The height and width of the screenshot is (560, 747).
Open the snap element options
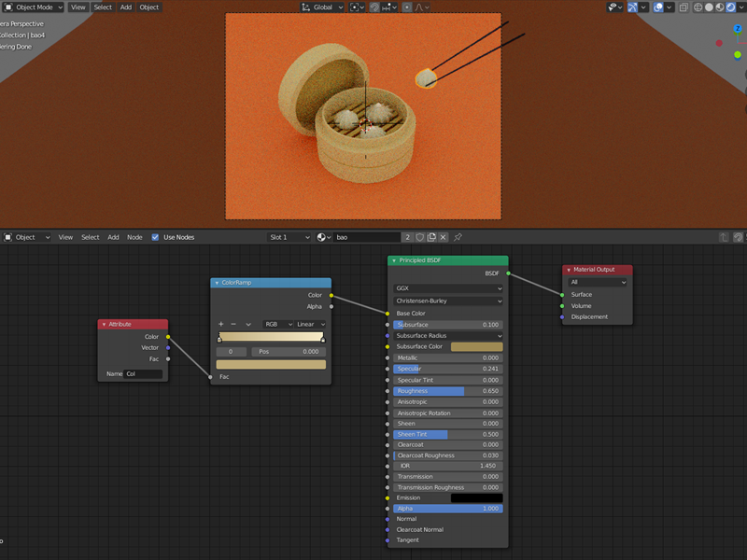pyautogui.click(x=389, y=7)
